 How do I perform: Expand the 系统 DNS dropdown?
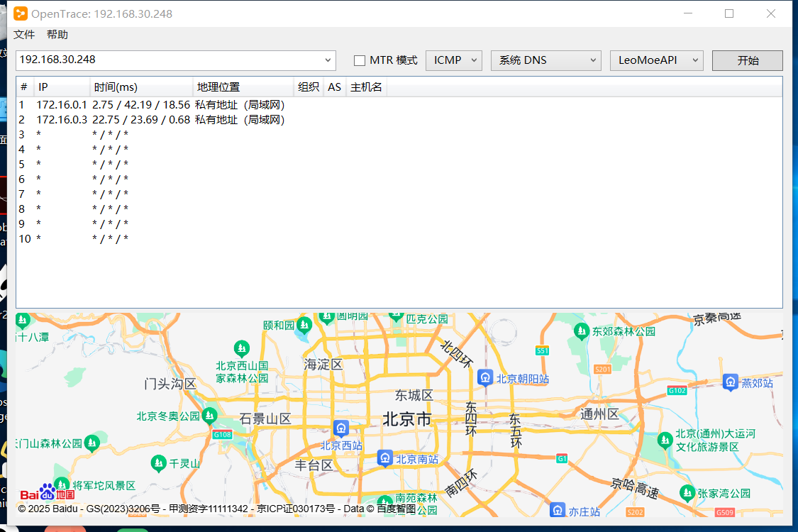pos(545,61)
